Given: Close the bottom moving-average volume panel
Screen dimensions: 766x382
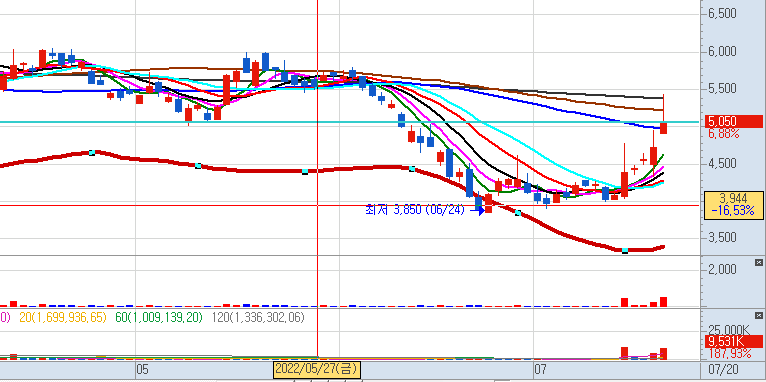Looking at the screenshot, I should click(x=758, y=316).
